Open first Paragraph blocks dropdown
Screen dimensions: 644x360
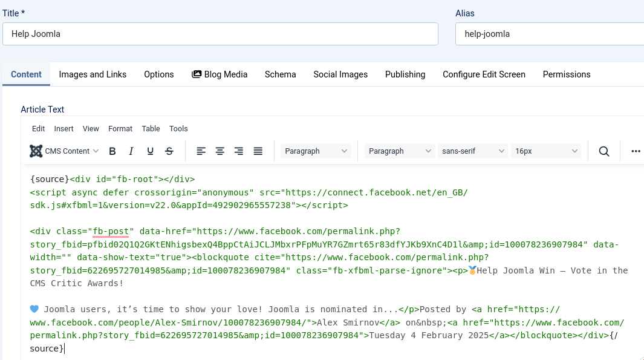[x=316, y=151]
